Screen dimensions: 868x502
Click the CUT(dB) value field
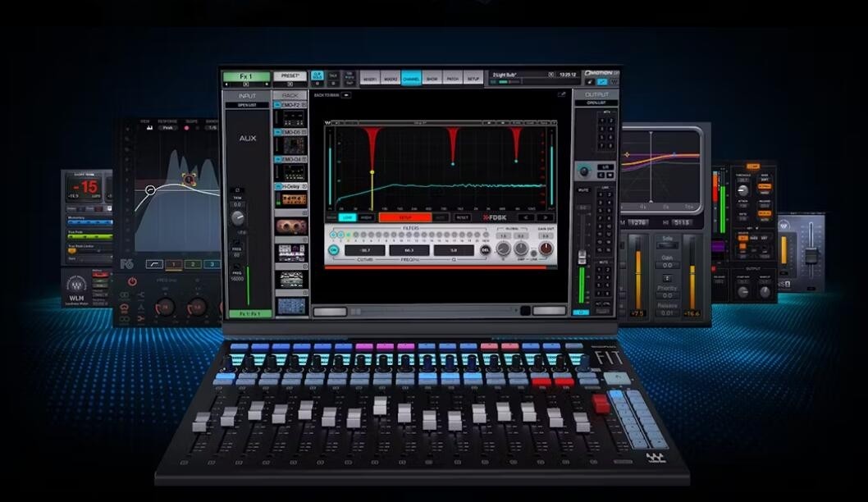point(364,251)
